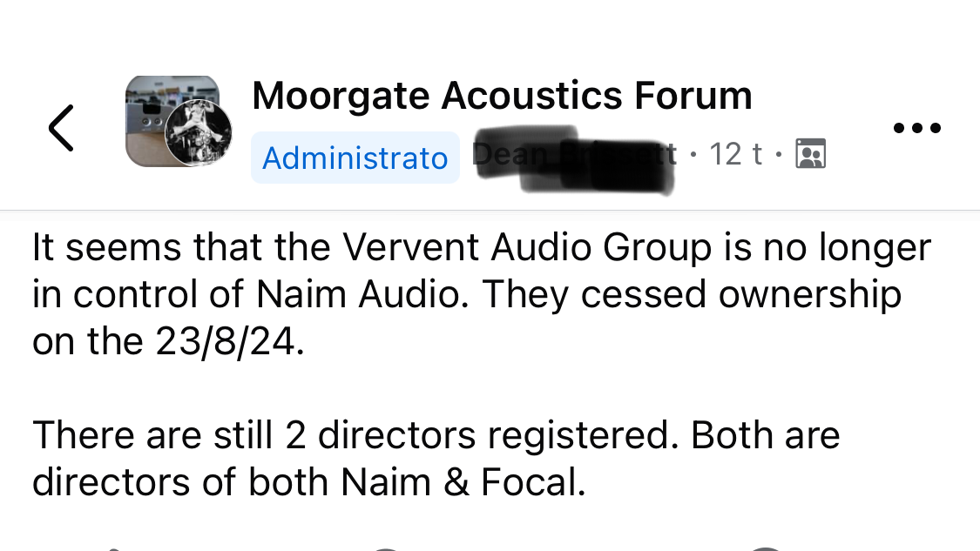Tap the blue Administrato badge
Viewport: 980px width, 551px height.
click(x=355, y=158)
